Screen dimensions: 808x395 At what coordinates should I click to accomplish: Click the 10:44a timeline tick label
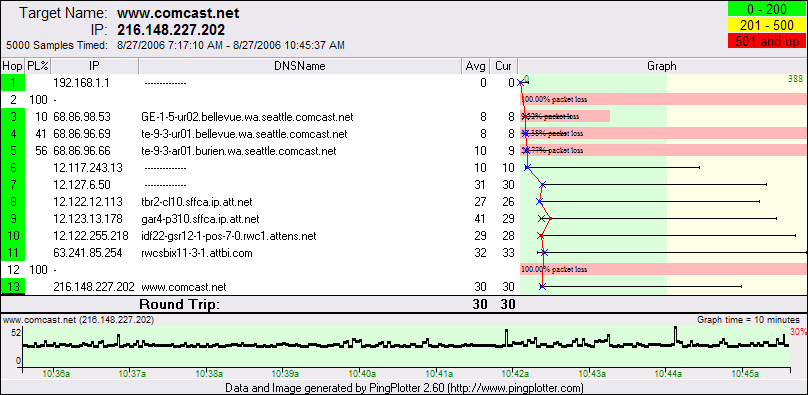667,374
